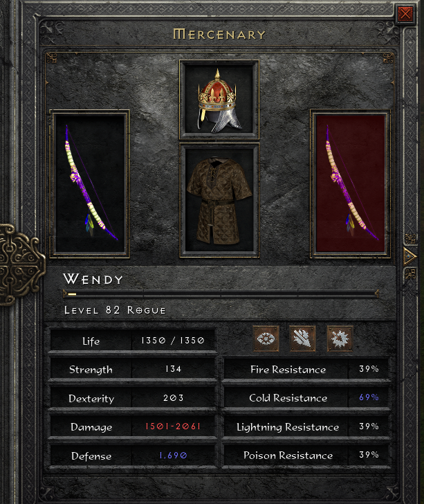The width and height of the screenshot is (424, 504).
Task: Click the Life value 1350 / 1350
Action: coord(173,341)
